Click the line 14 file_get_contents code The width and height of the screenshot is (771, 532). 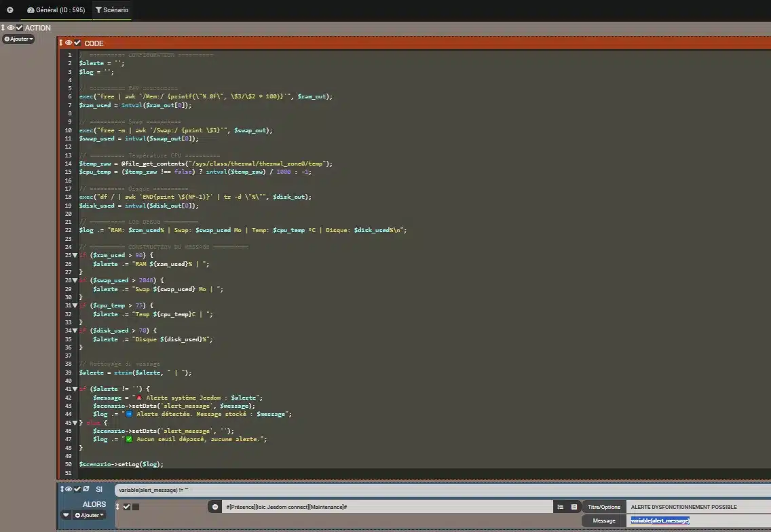pos(206,164)
